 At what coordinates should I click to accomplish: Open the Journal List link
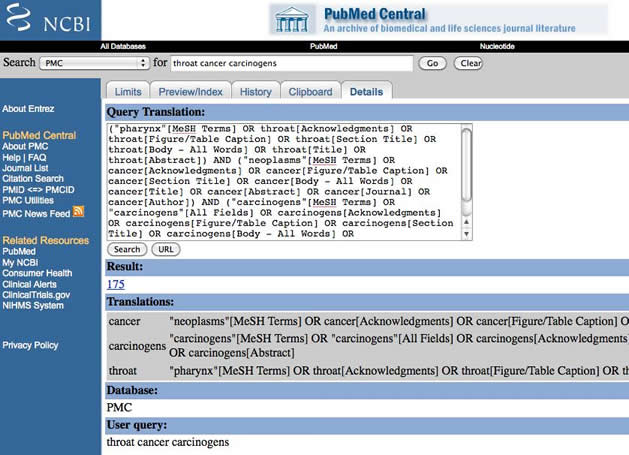pos(25,168)
